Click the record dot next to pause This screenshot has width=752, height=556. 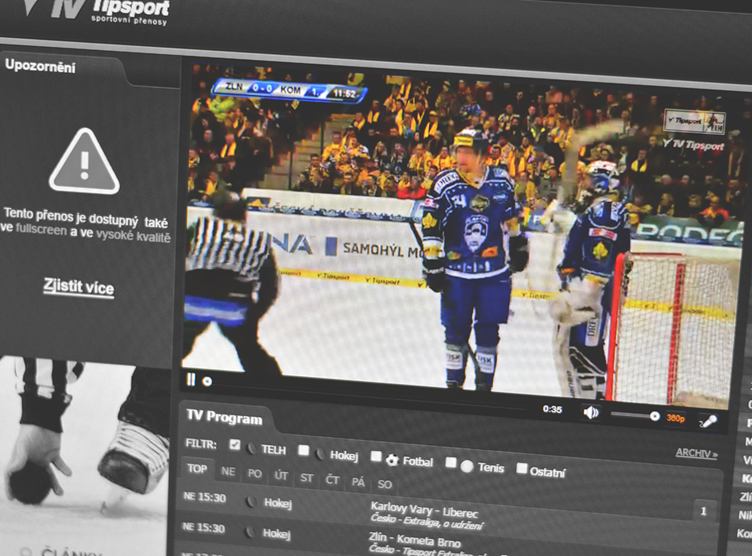(207, 382)
